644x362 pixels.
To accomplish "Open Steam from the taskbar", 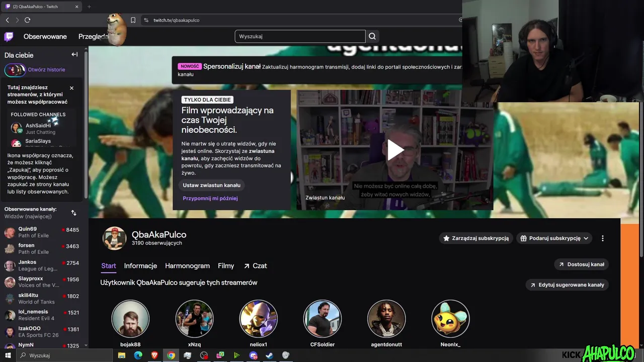I will coord(270,355).
